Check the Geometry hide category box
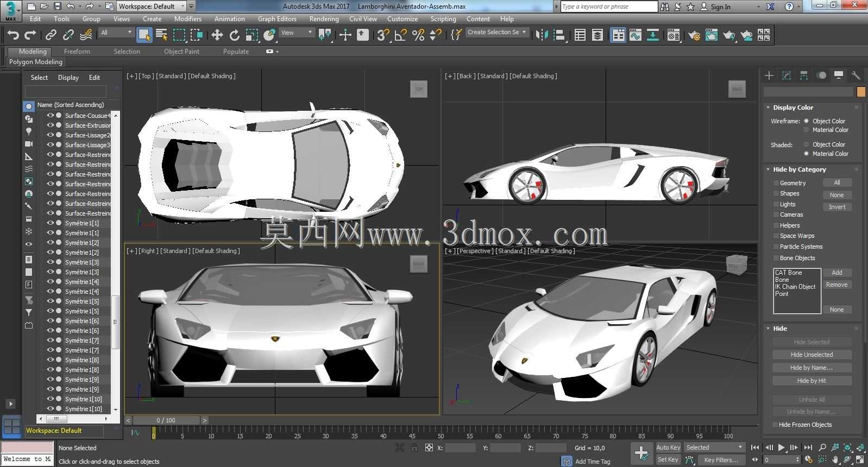 (x=776, y=184)
